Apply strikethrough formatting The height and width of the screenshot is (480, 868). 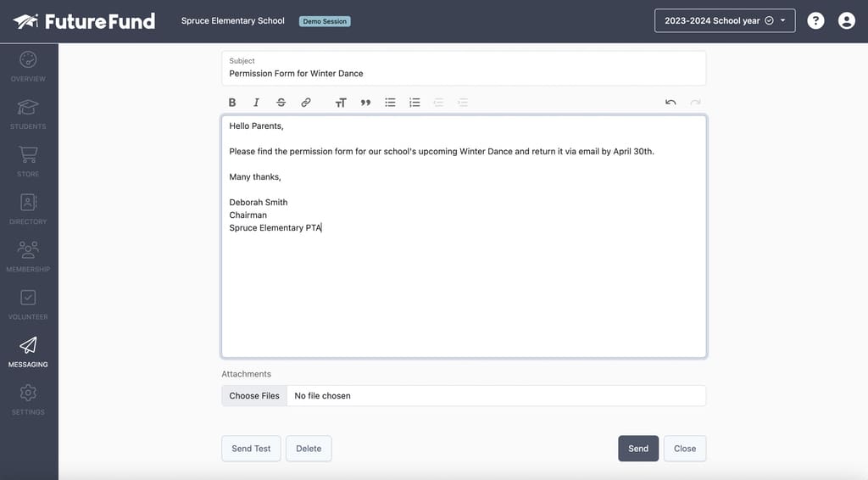tap(281, 103)
